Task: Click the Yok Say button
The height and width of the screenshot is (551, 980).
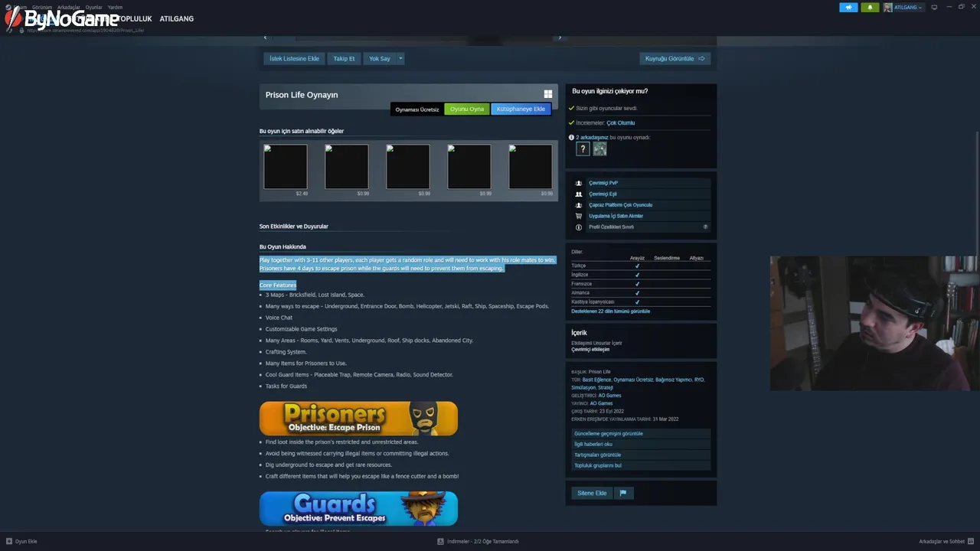Action: tap(380, 58)
